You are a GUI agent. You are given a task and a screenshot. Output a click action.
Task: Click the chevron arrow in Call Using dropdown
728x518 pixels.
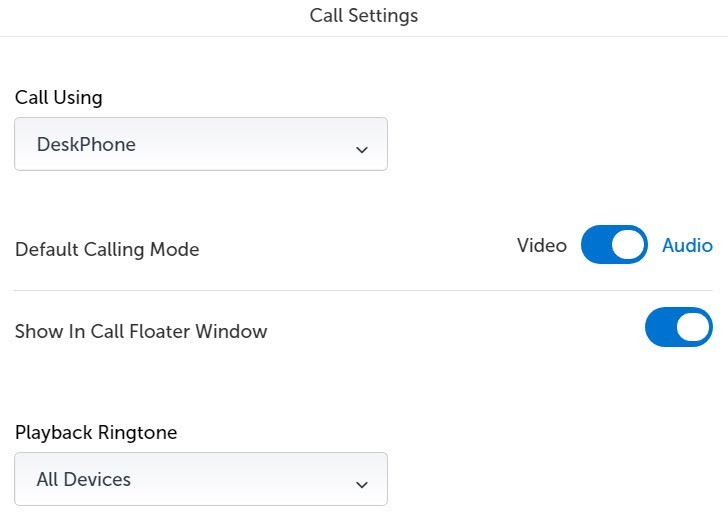coord(361,150)
